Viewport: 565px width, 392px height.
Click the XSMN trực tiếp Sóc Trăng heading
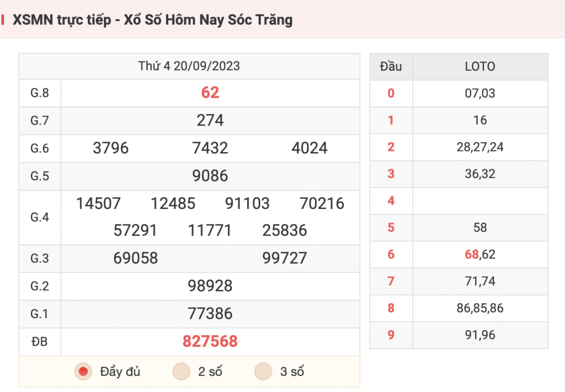click(x=152, y=20)
